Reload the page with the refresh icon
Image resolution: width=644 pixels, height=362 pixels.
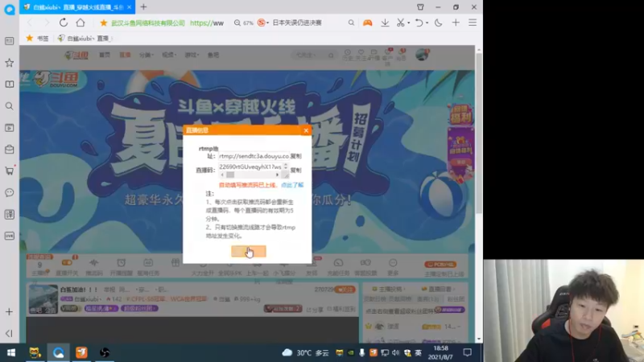(64, 23)
